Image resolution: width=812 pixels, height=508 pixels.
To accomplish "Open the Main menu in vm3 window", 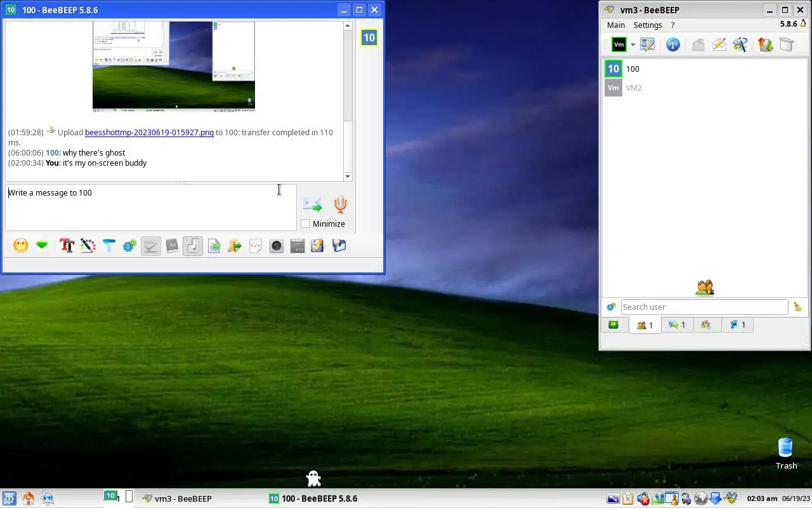I will tap(616, 25).
